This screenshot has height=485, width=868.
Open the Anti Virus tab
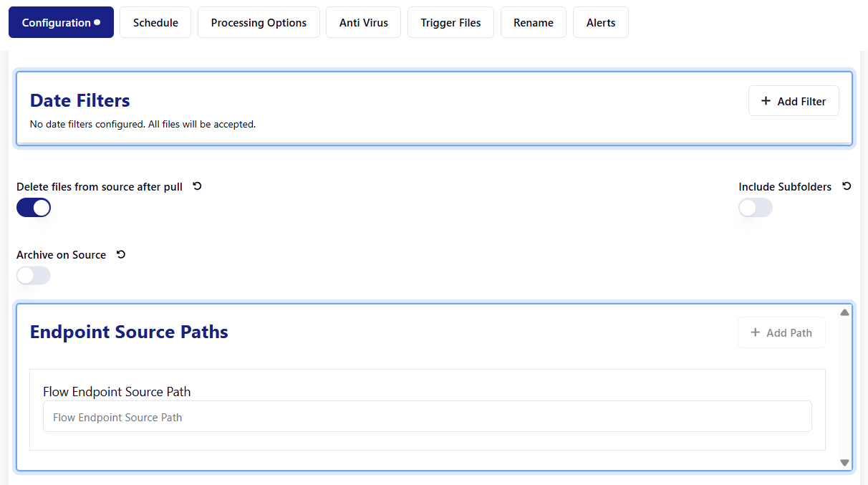(364, 23)
